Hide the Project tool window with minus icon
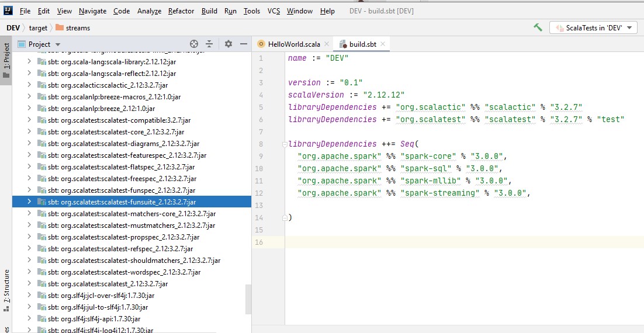644x333 pixels. [x=244, y=44]
